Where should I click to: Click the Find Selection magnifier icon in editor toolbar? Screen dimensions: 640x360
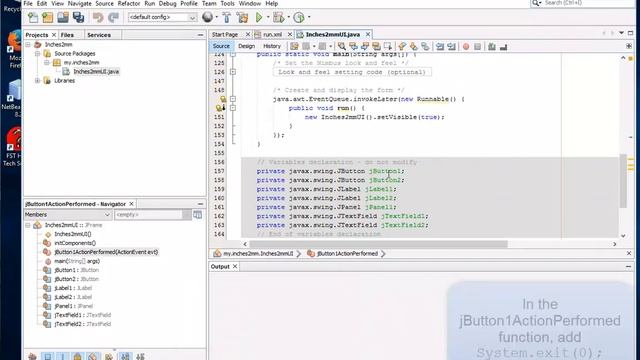coord(342,47)
